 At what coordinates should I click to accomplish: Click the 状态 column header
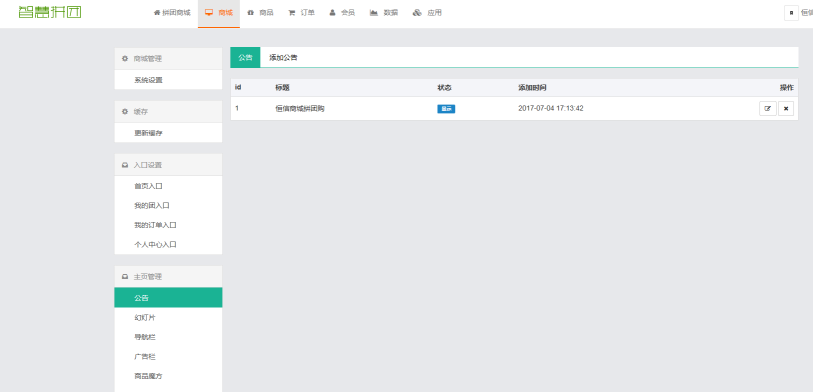(x=444, y=88)
